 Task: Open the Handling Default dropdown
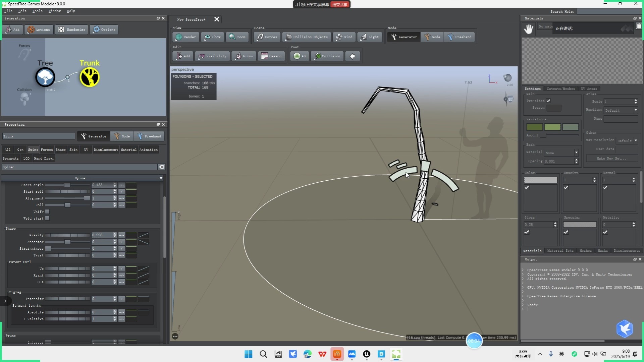621,110
